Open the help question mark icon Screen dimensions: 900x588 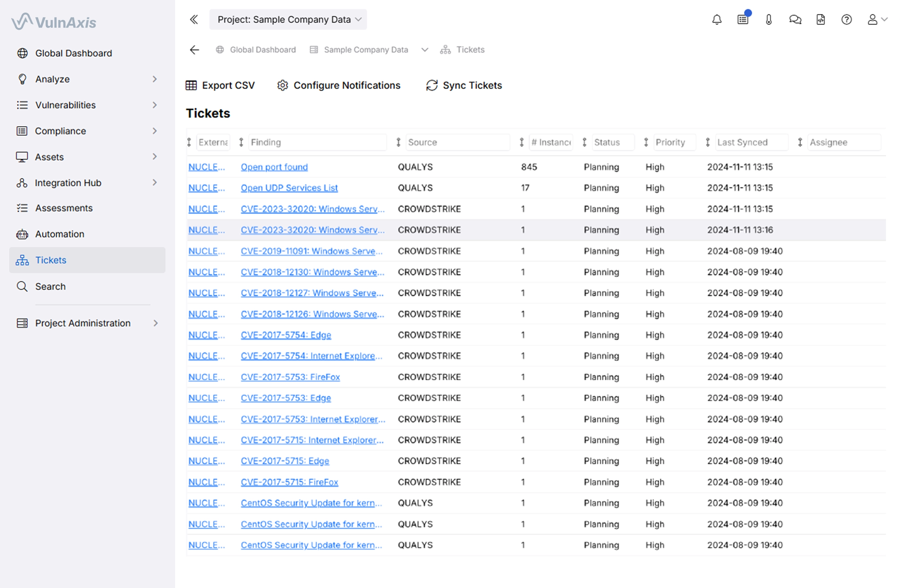tap(846, 19)
